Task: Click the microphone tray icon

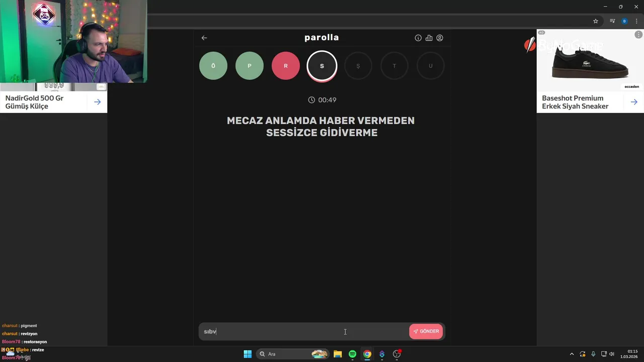Action: point(593,354)
